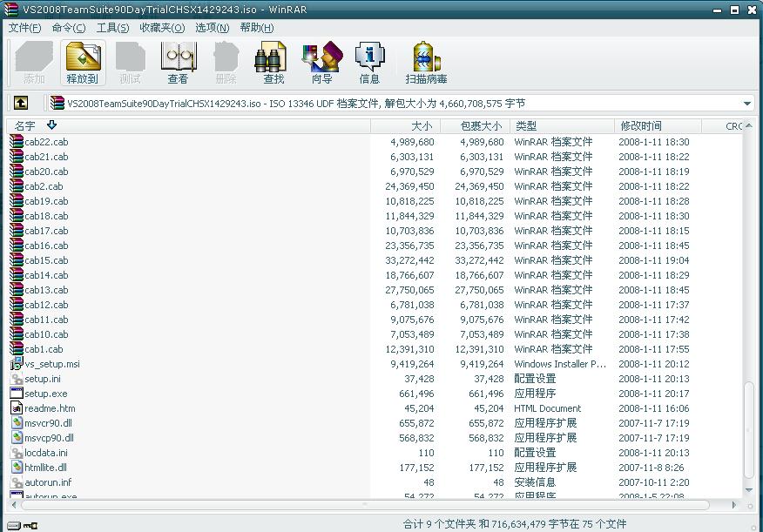The image size is (763, 532).
Task: Click the vertical scrollbar thumb
Action: [748, 431]
